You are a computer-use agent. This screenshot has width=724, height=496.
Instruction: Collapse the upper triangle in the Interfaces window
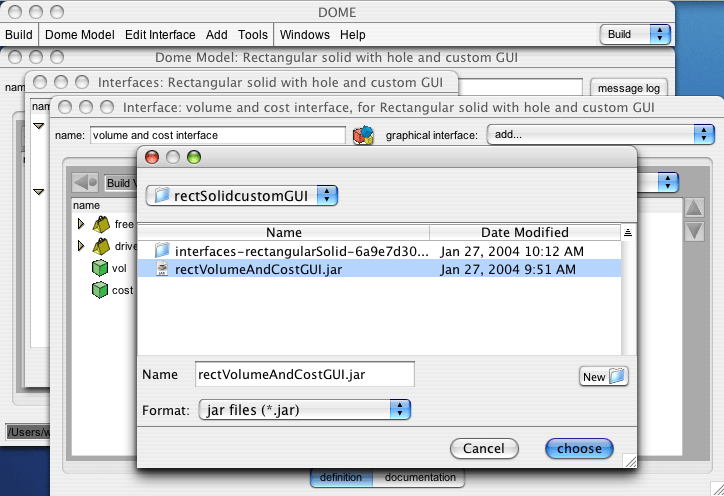39,126
